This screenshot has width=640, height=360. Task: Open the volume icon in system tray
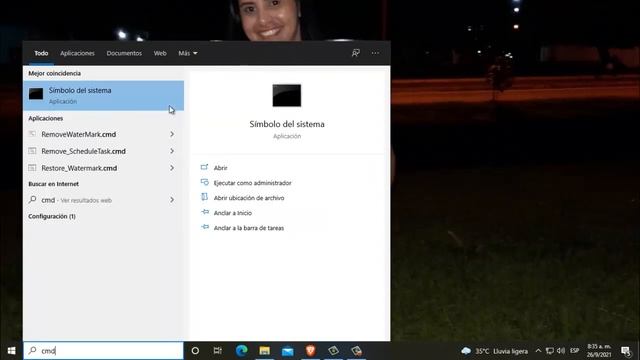(561, 351)
